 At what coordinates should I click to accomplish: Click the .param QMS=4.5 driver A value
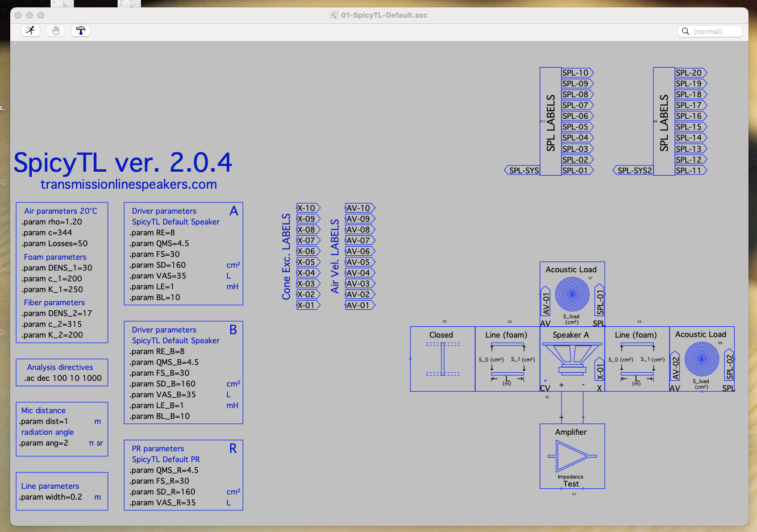click(x=159, y=243)
